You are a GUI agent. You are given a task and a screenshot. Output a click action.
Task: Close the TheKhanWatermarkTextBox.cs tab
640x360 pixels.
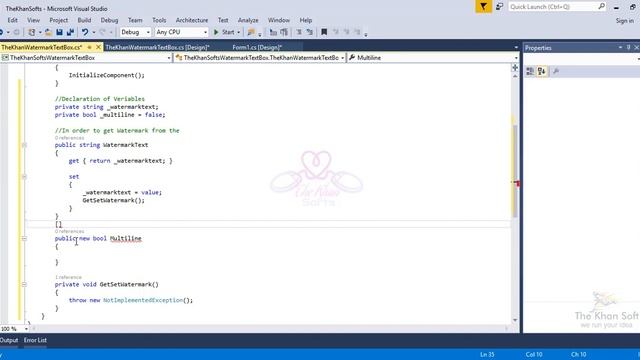98,47
